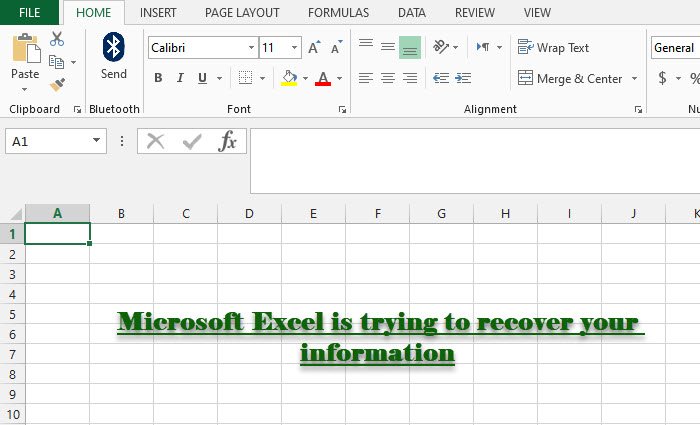Set Top Align vertical alignment

click(x=366, y=44)
